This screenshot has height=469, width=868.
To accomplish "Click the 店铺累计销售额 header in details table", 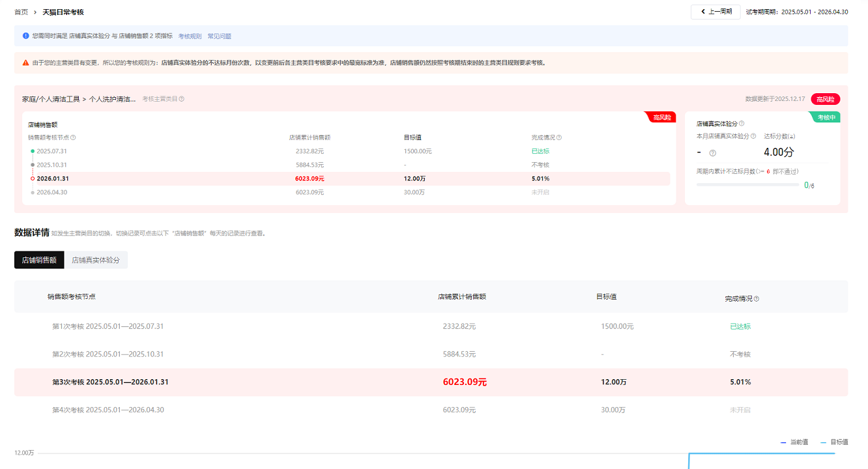I will point(462,296).
